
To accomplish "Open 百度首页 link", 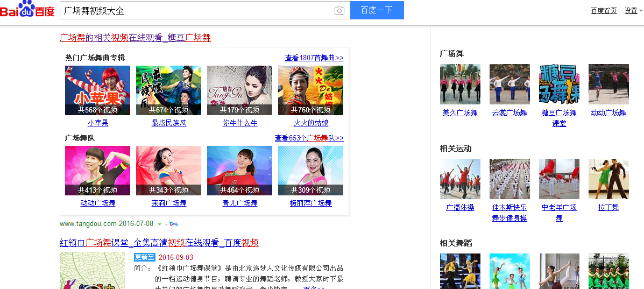I will point(604,11).
